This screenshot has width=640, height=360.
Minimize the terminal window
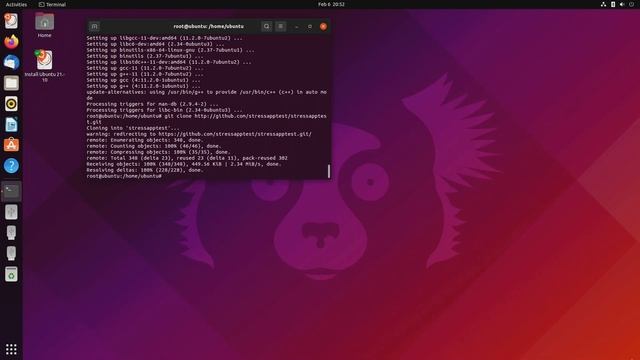pyautogui.click(x=297, y=27)
